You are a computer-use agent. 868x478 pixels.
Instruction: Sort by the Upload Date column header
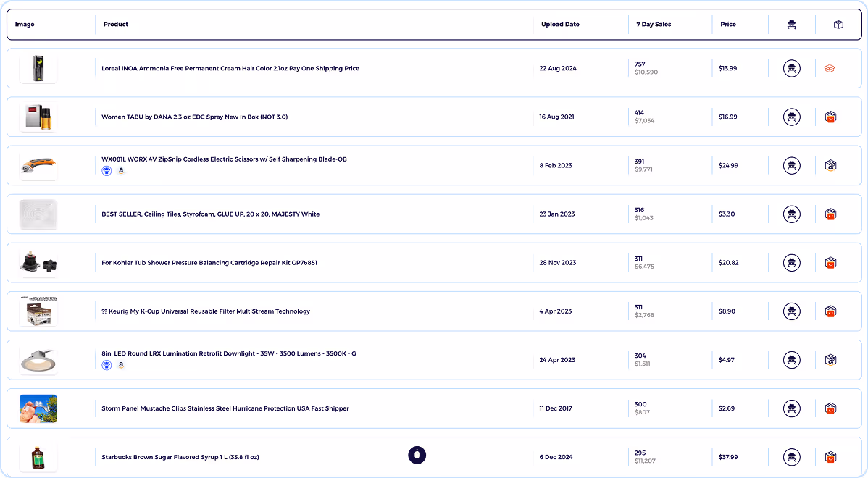(x=560, y=25)
